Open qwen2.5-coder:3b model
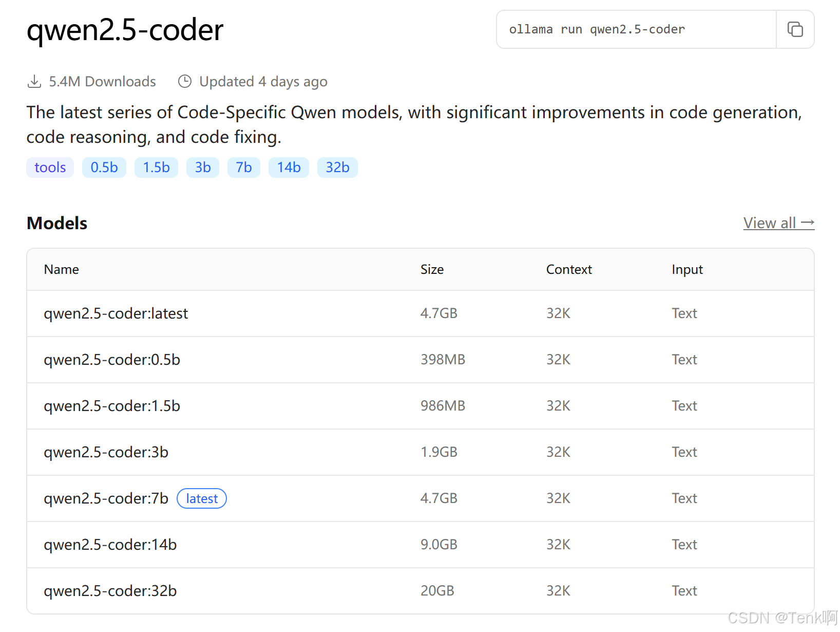The image size is (840, 632). (106, 452)
